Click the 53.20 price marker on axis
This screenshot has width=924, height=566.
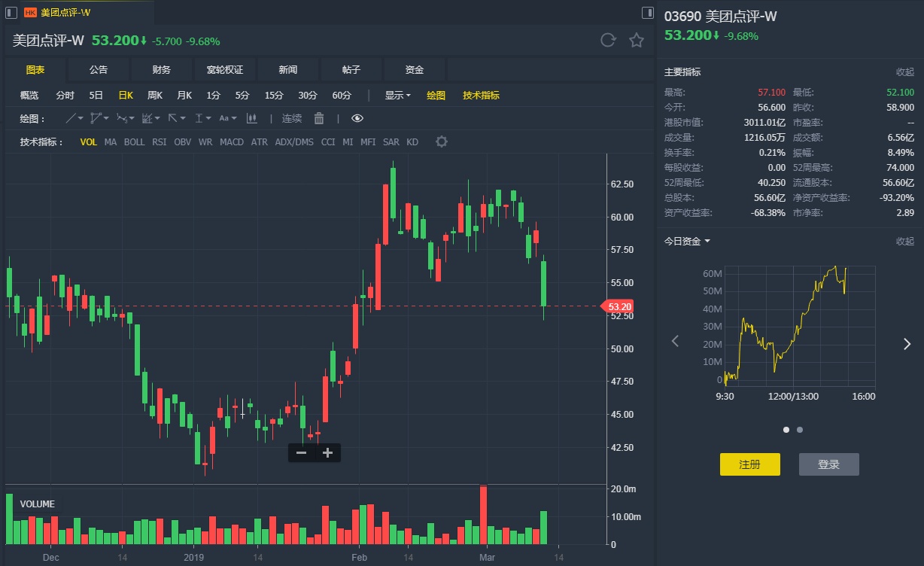(619, 306)
